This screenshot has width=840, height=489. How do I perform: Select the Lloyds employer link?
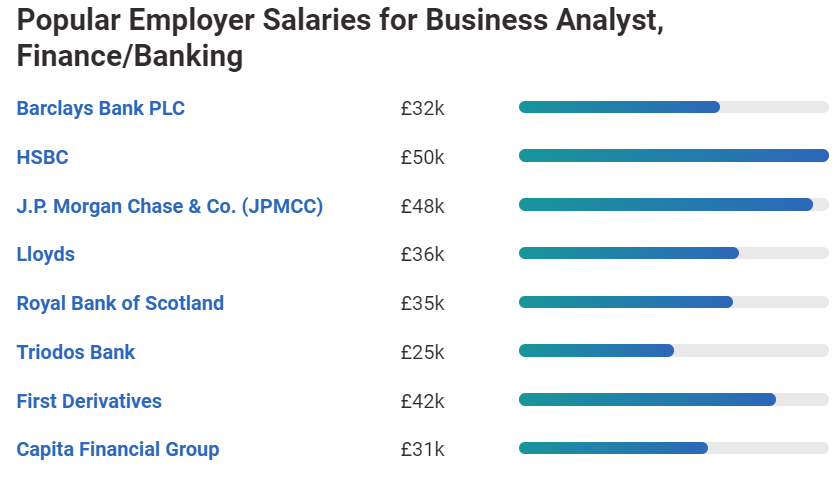point(45,254)
